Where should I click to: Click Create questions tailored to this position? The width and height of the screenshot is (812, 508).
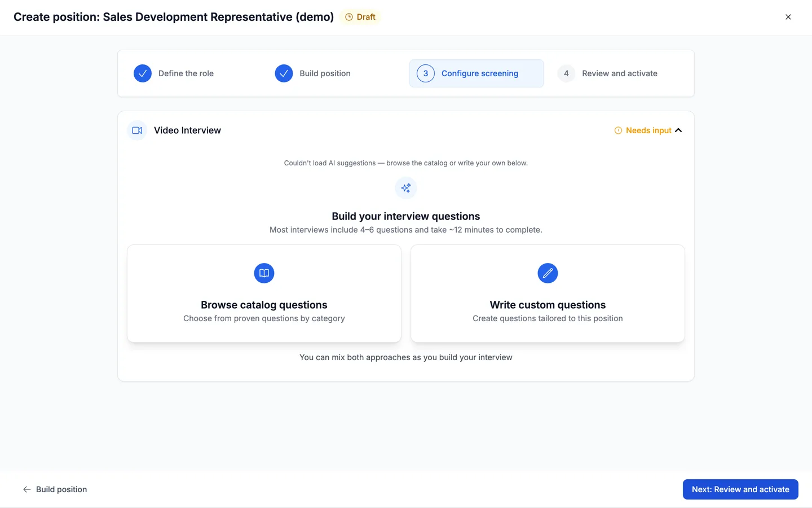click(548, 318)
